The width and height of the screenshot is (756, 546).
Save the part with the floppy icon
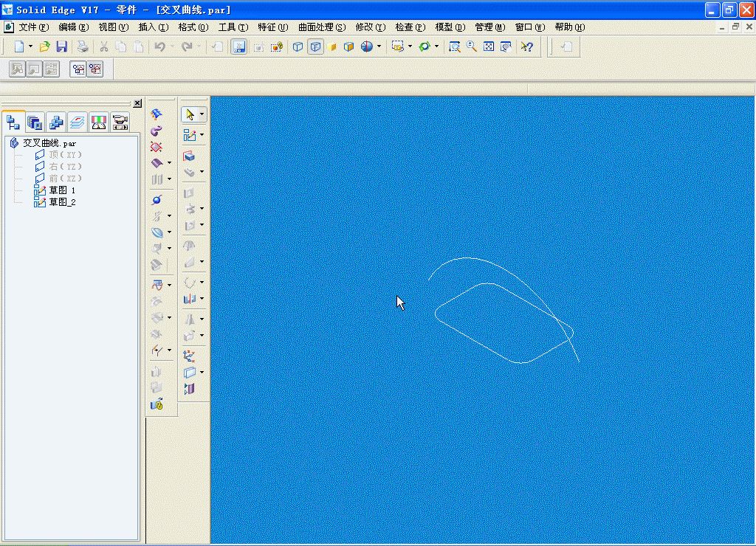coord(62,46)
